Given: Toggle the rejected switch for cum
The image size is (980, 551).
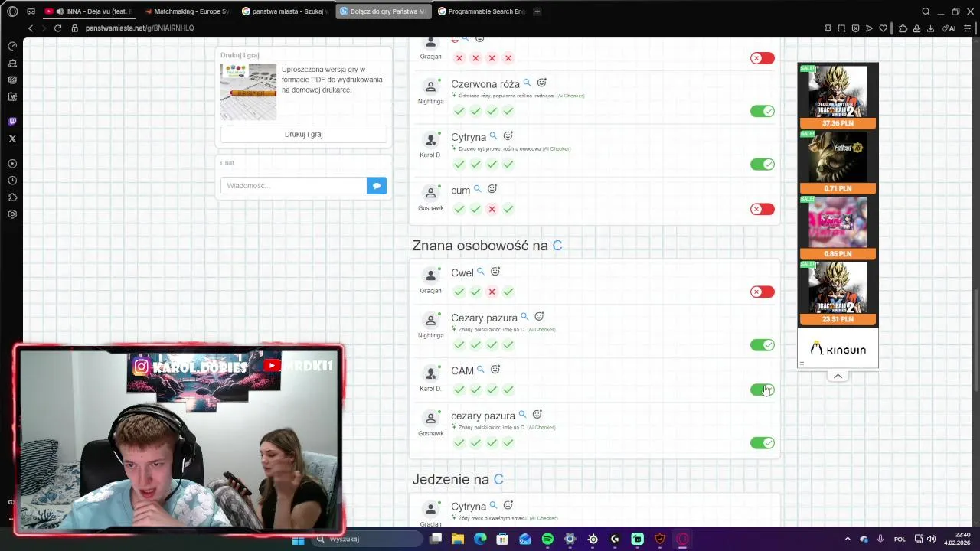Looking at the screenshot, I should pyautogui.click(x=763, y=209).
